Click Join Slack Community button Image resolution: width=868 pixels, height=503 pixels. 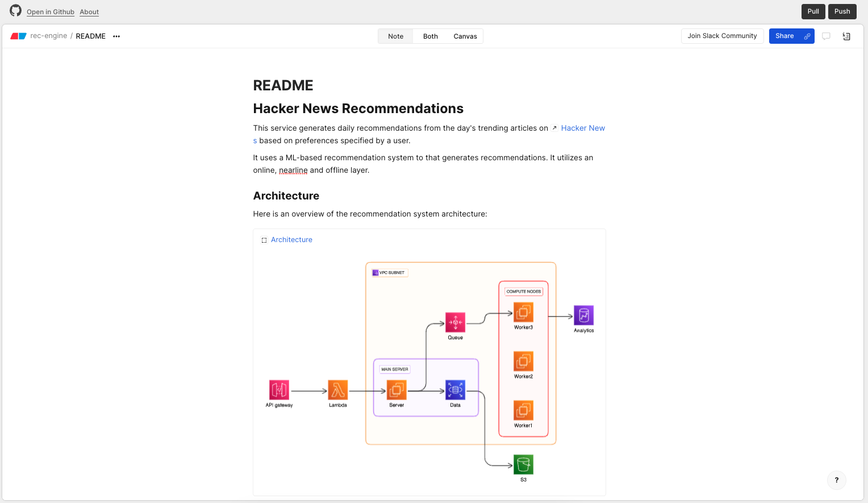pyautogui.click(x=723, y=36)
